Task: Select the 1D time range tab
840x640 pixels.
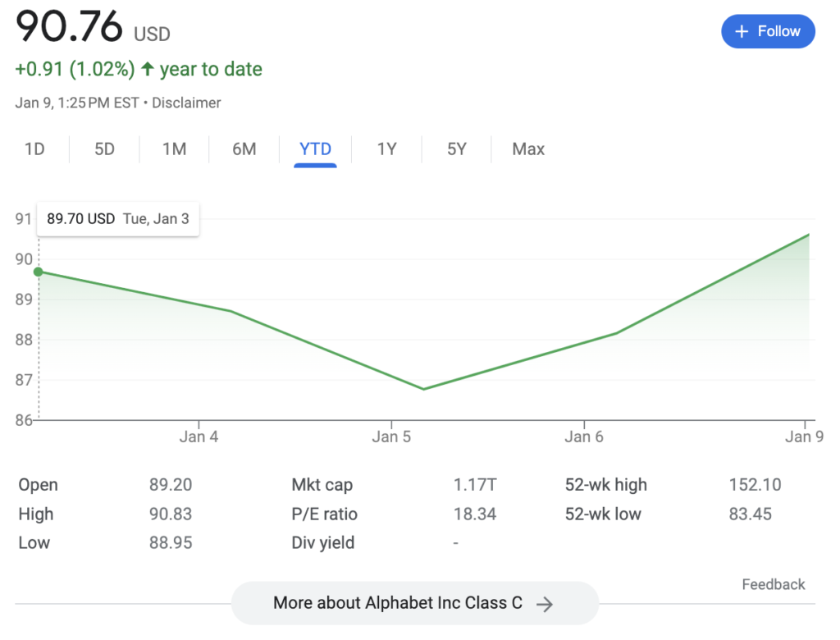Action: [34, 149]
